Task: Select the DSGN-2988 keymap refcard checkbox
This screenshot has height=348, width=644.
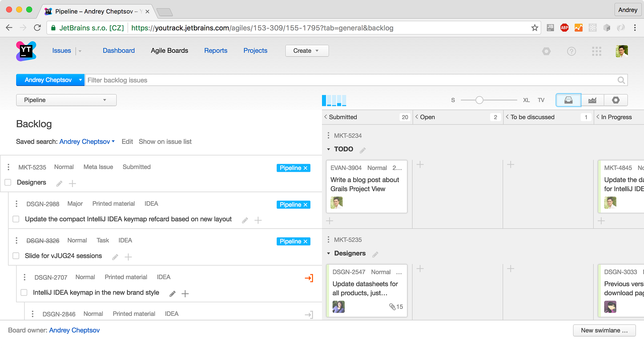Action: [x=16, y=219]
